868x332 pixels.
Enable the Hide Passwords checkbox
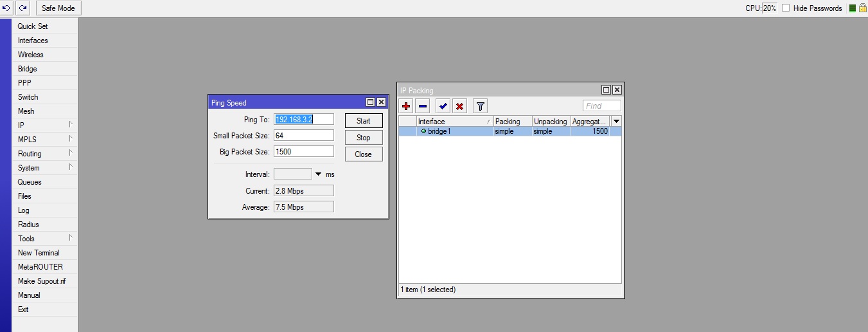[x=786, y=8]
